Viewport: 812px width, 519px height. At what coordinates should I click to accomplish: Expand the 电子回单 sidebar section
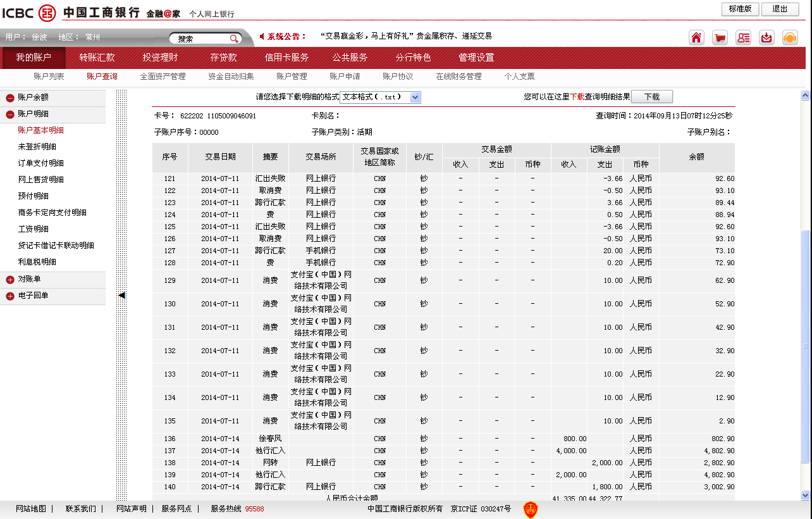pos(10,296)
